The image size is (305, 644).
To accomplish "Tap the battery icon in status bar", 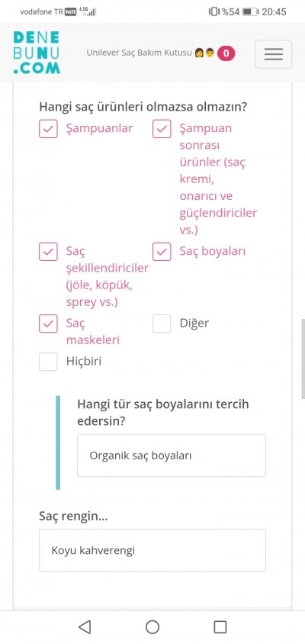I will (250, 11).
